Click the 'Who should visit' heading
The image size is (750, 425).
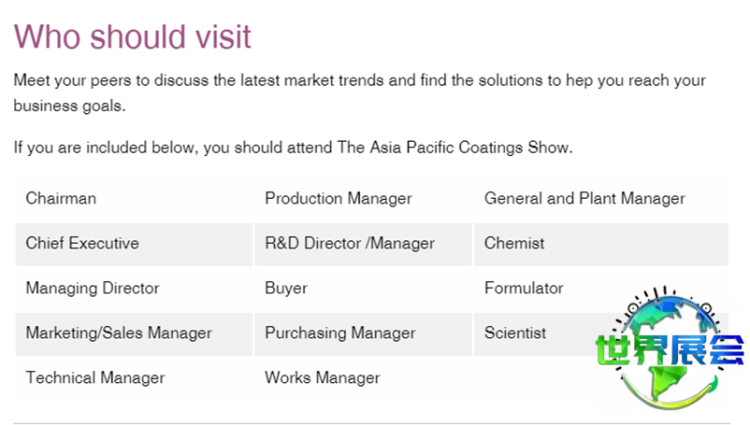(x=132, y=36)
